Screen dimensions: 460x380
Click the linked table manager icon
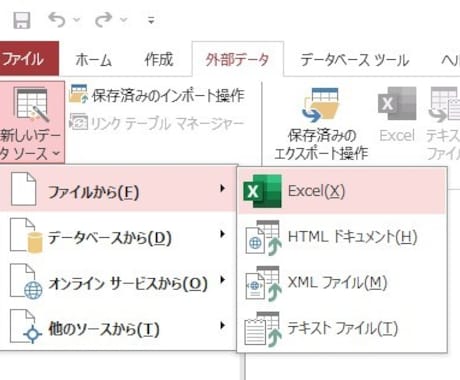(78, 122)
